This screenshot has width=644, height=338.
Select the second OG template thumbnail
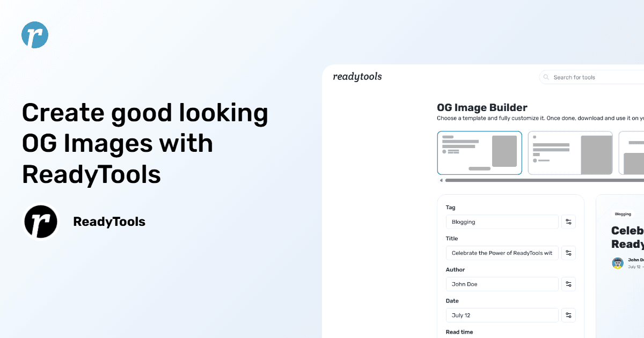pos(570,153)
